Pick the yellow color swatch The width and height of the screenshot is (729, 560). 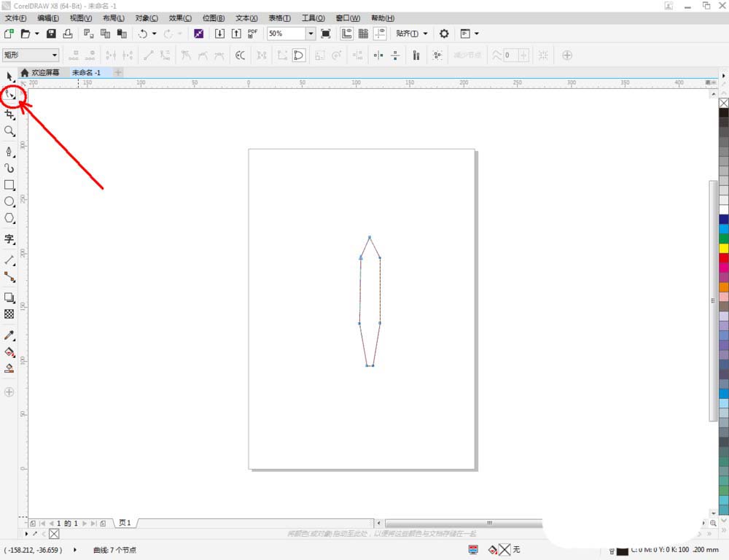tap(724, 248)
